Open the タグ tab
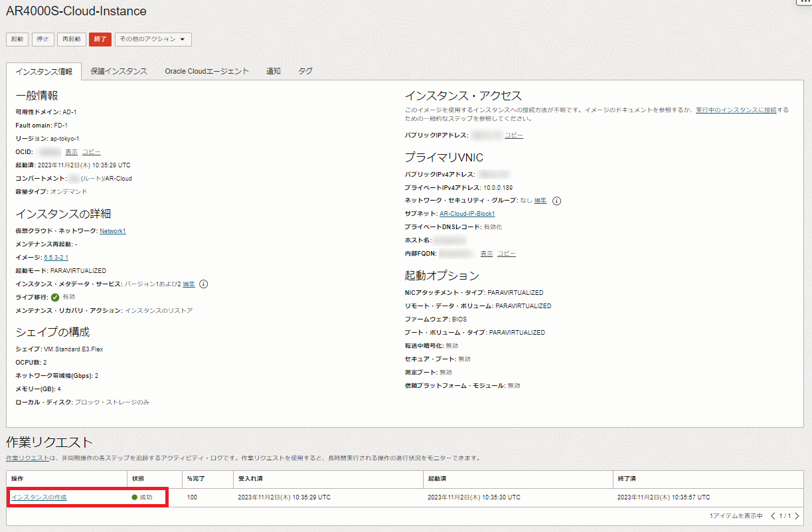This screenshot has width=812, height=532. point(305,71)
